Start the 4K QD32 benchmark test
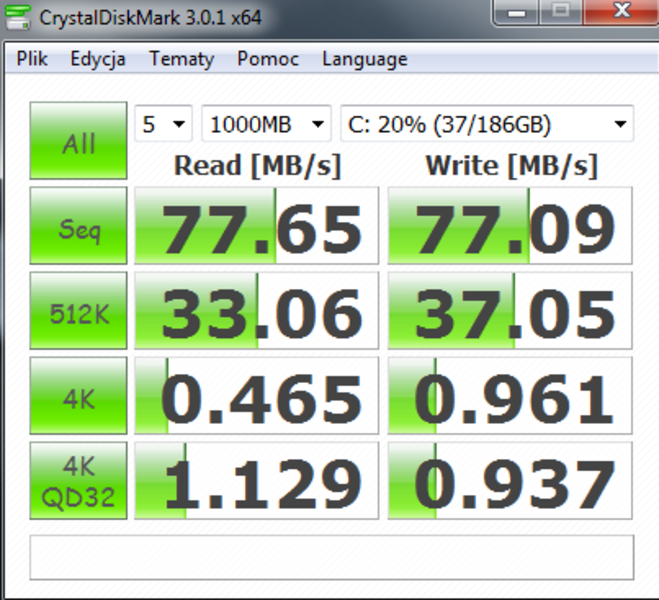Viewport: 659px width, 600px height. (79, 481)
